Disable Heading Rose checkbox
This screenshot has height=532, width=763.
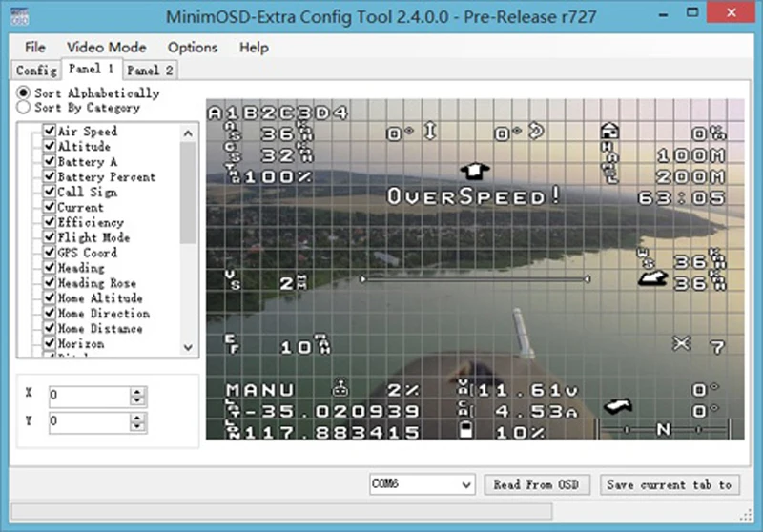tap(50, 282)
